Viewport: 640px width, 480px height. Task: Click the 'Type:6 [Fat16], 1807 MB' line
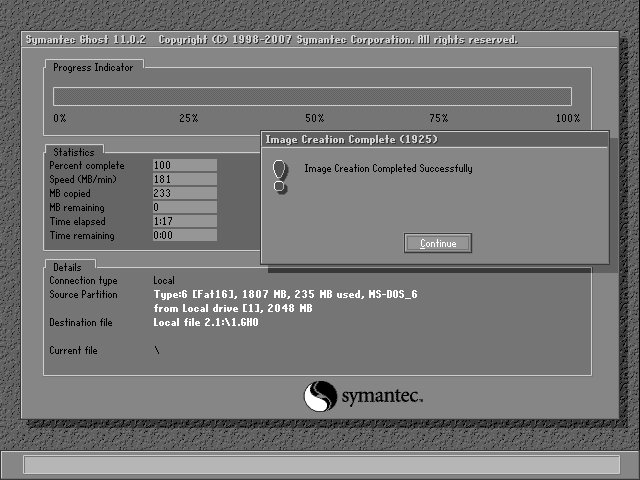click(x=285, y=294)
